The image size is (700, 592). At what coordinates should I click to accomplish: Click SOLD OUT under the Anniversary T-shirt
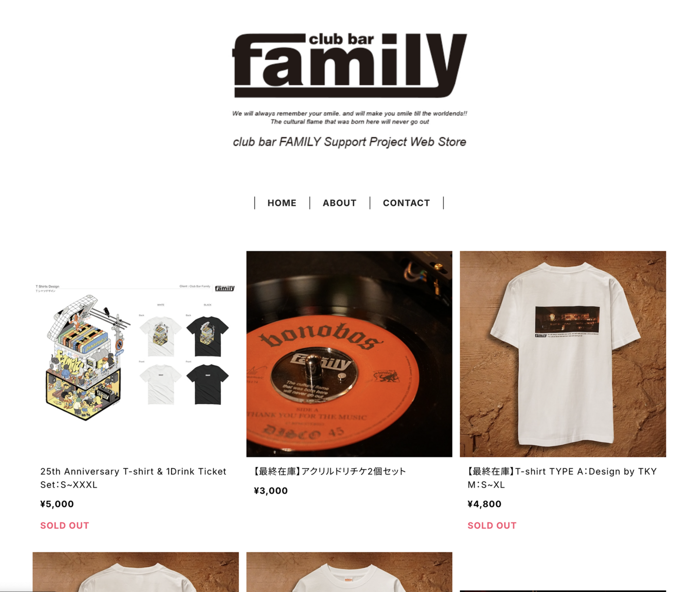click(65, 525)
